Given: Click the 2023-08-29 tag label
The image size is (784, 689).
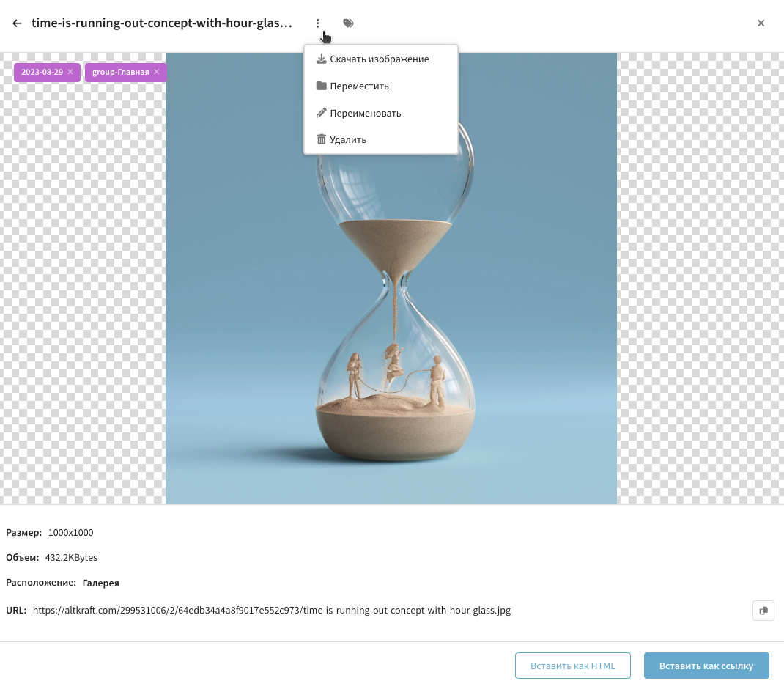Looking at the screenshot, I should (42, 72).
